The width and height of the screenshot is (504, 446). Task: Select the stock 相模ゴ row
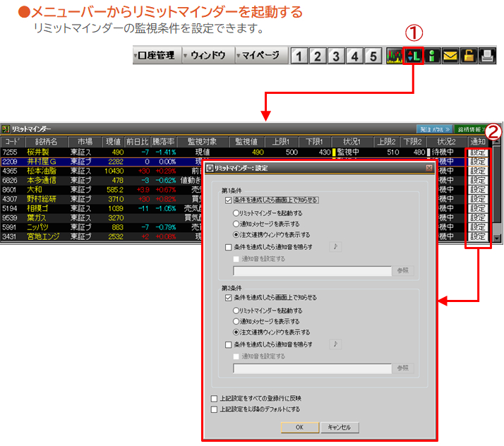pos(101,208)
